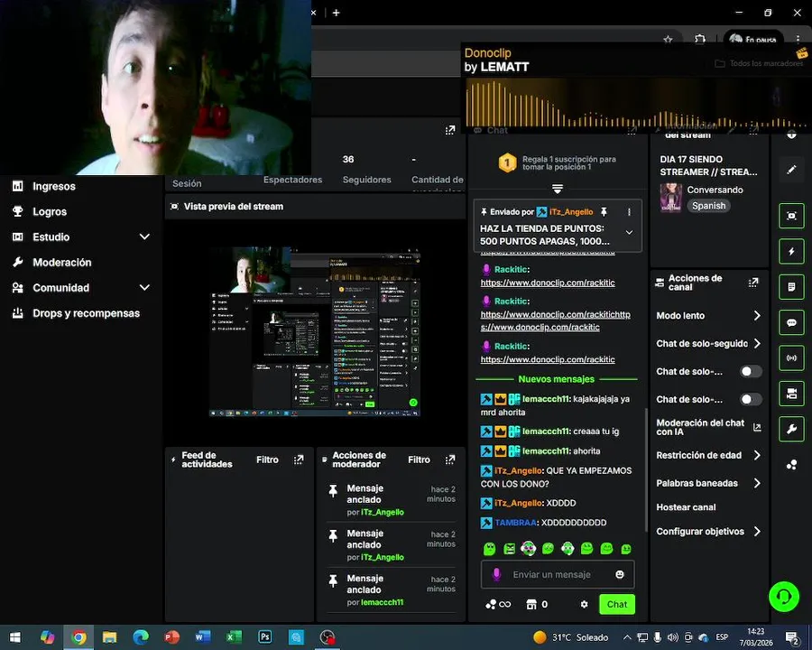Open the donoclip.com/rackitichttp link from Rackitic
Screen dimensions: 812x650
tap(555, 320)
